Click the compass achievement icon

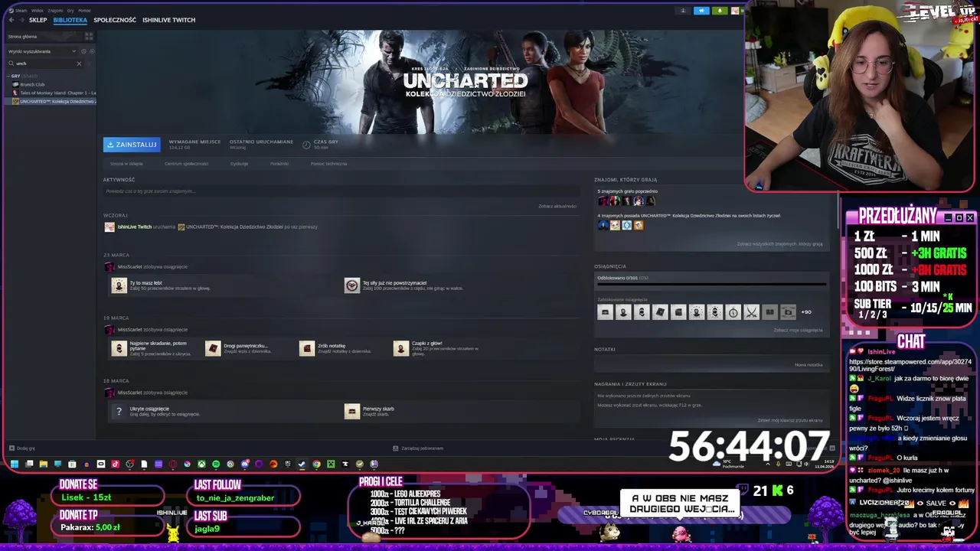[733, 312]
